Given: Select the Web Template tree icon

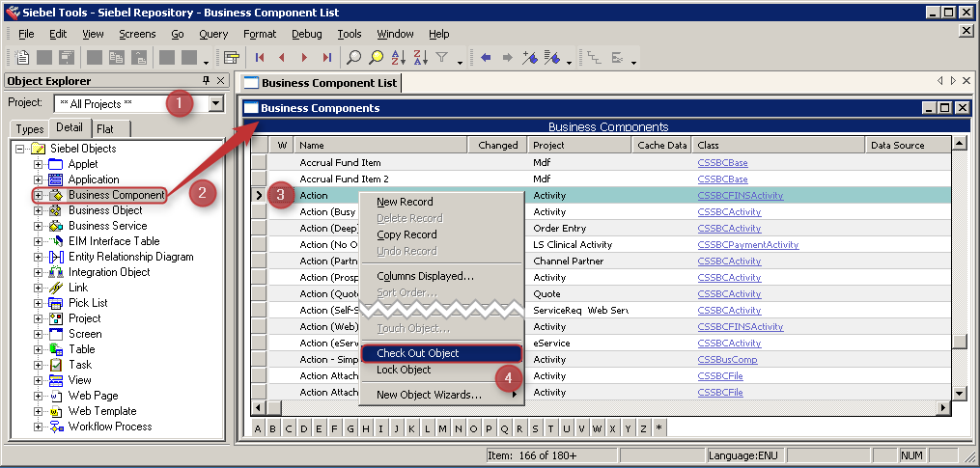Looking at the screenshot, I should pos(56,411).
